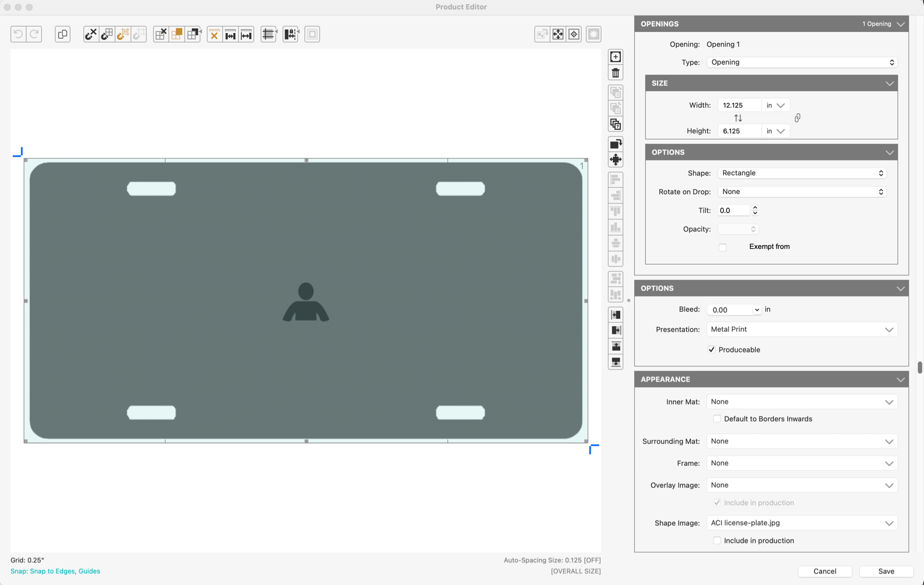Collapse the SIZE section header
Image resolution: width=924 pixels, height=585 pixels.
(889, 83)
